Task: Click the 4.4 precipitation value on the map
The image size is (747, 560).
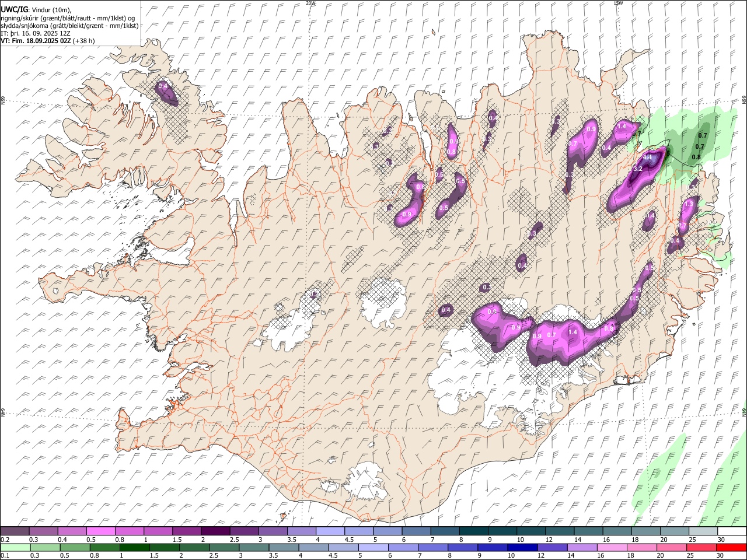Action: click(648, 157)
